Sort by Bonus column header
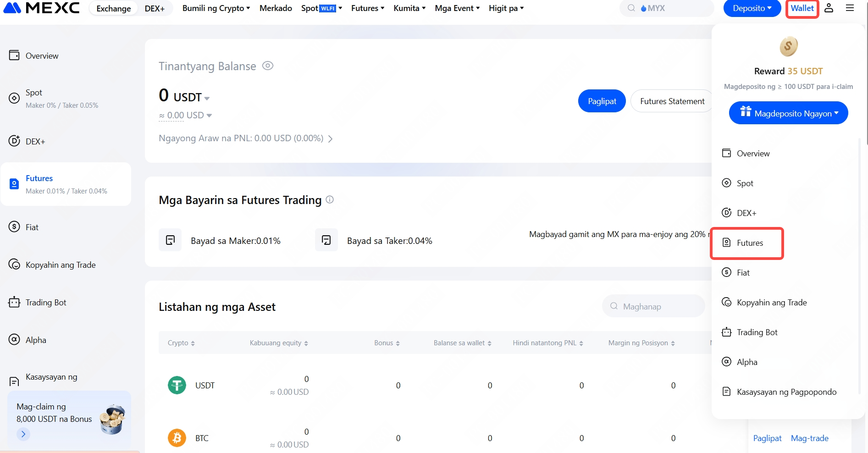 pyautogui.click(x=387, y=343)
